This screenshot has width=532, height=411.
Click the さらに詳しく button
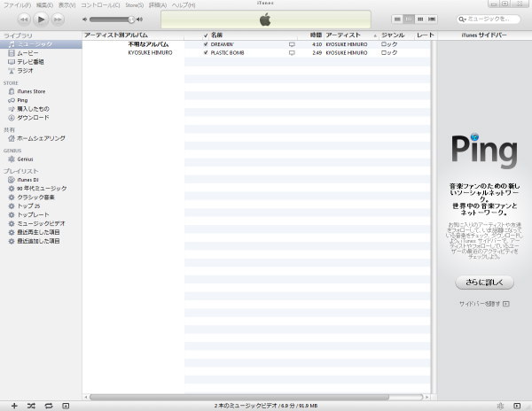tap(484, 283)
